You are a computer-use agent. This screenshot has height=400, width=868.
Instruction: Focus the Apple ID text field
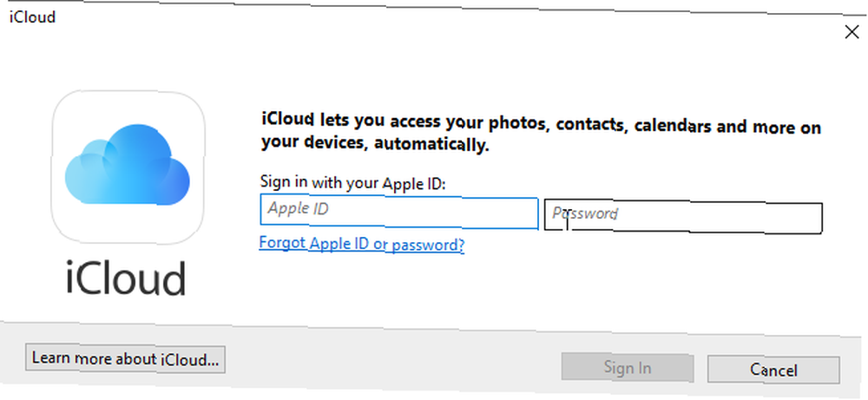pyautogui.click(x=398, y=212)
